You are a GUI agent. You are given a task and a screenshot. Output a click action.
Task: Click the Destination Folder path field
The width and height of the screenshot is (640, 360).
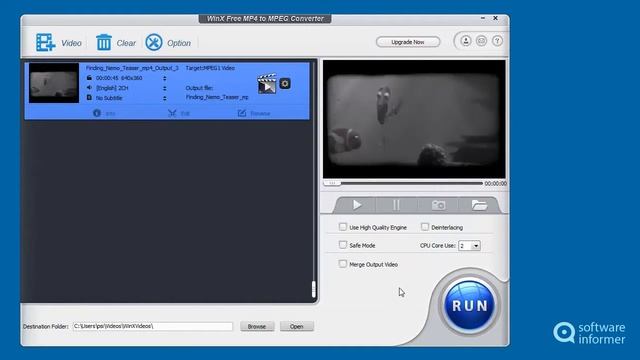[153, 326]
